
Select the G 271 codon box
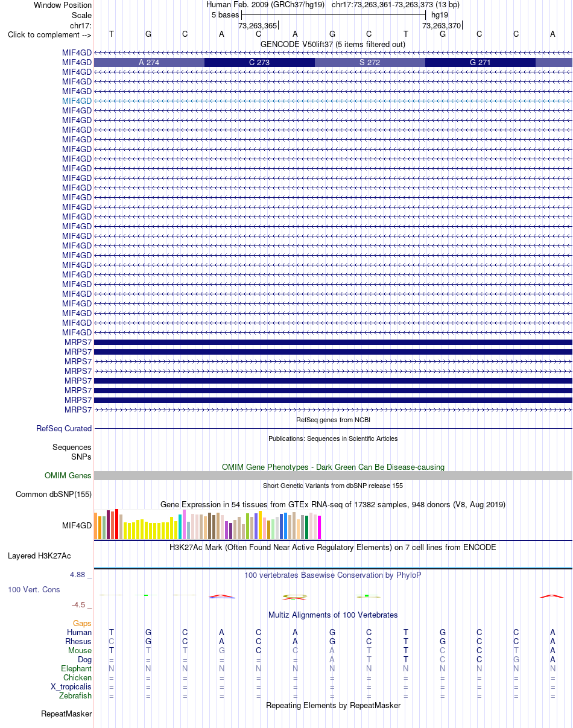[480, 62]
